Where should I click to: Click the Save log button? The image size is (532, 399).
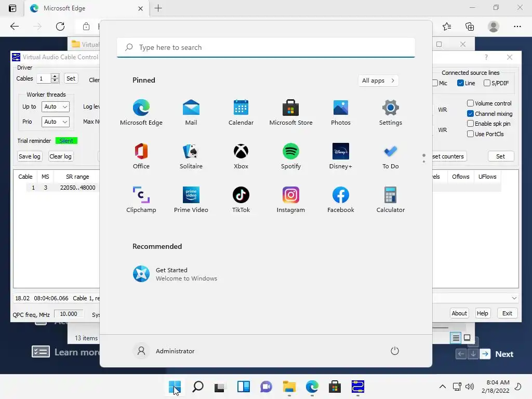[30, 156]
